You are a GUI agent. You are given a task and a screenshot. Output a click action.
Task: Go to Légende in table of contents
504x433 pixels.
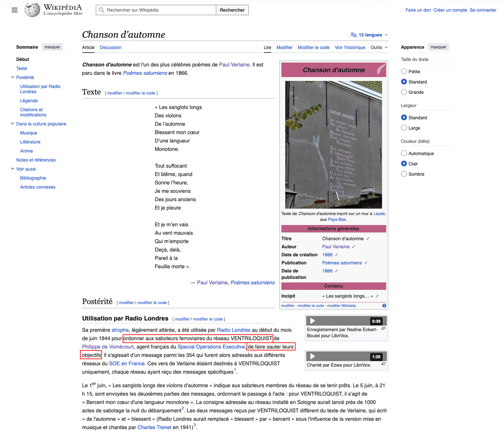pos(29,101)
